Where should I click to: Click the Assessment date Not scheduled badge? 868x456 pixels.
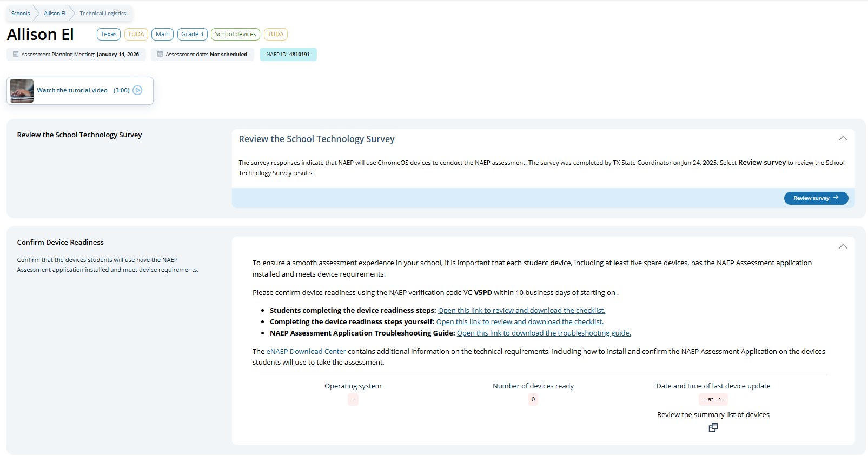(x=202, y=55)
